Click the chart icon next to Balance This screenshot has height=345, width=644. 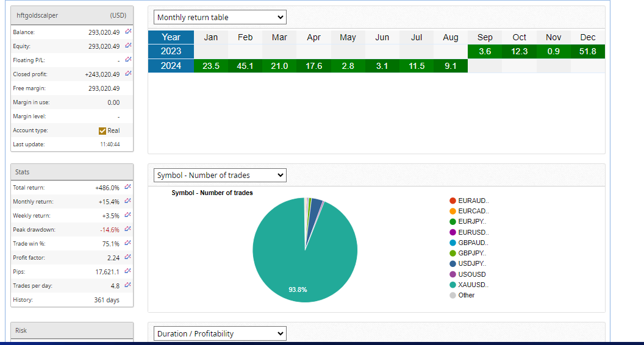click(x=128, y=32)
